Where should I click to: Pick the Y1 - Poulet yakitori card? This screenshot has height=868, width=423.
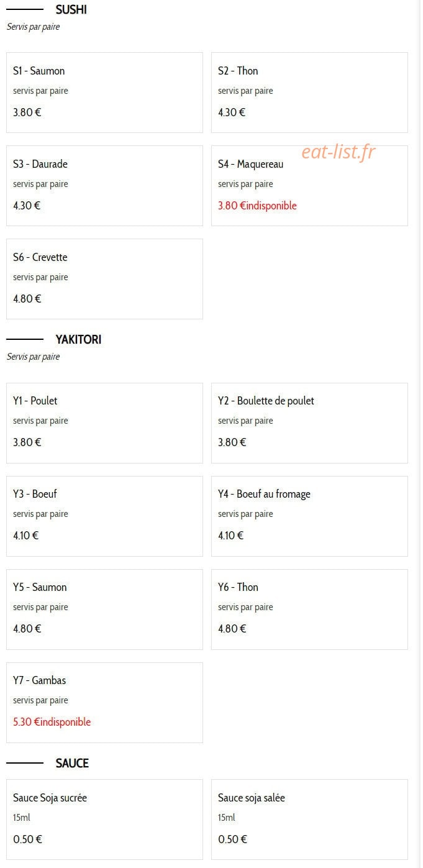pyautogui.click(x=104, y=423)
